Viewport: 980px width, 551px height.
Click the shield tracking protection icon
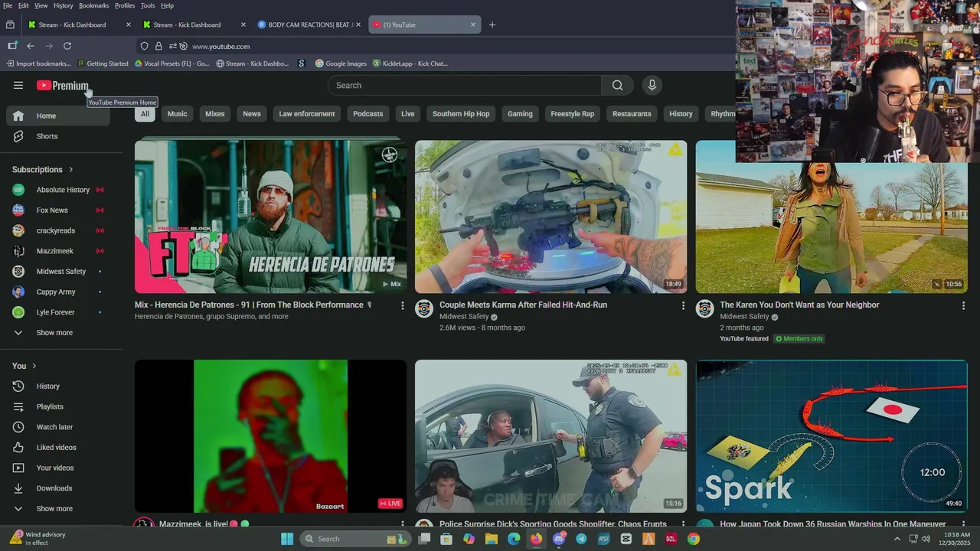pos(144,46)
